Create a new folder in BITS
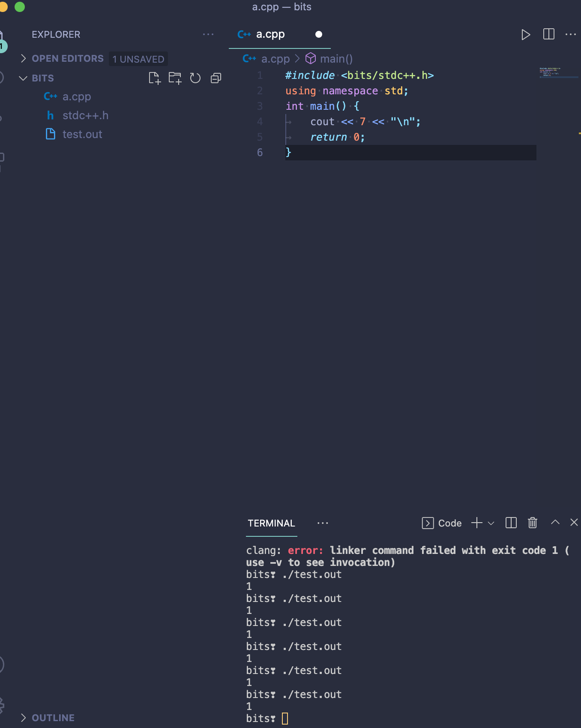 pyautogui.click(x=175, y=78)
